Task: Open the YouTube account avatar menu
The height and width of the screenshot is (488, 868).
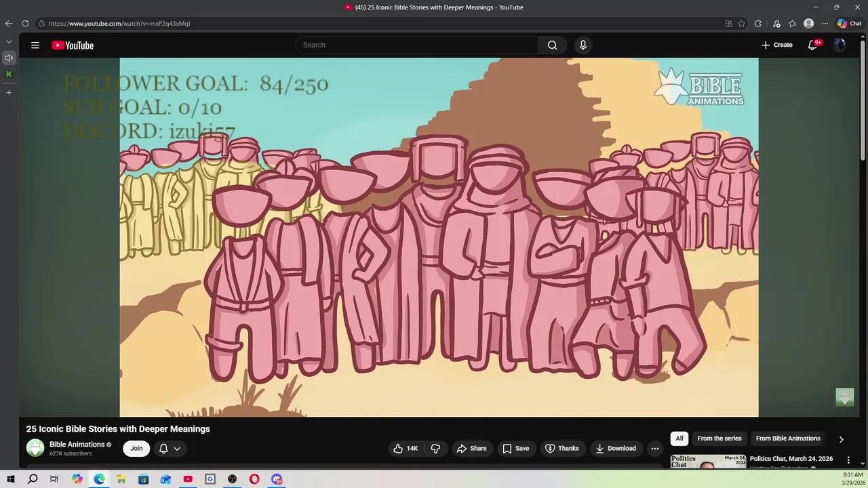Action: click(x=840, y=45)
